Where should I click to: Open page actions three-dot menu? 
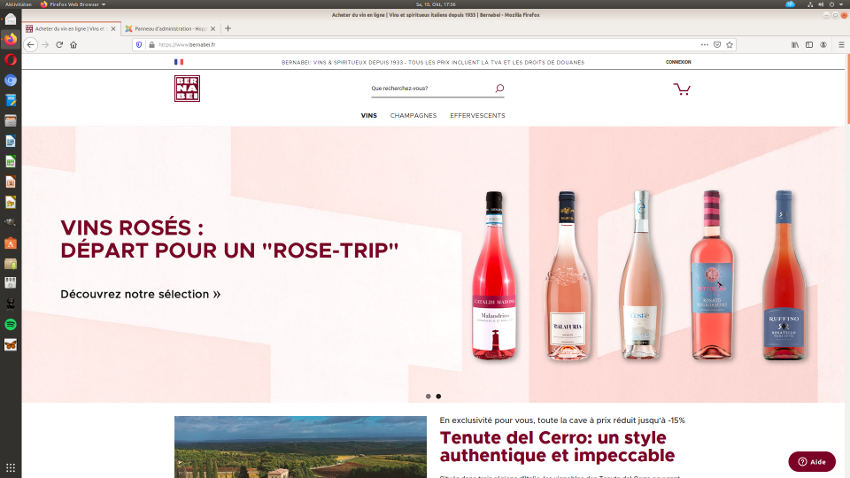(x=704, y=45)
